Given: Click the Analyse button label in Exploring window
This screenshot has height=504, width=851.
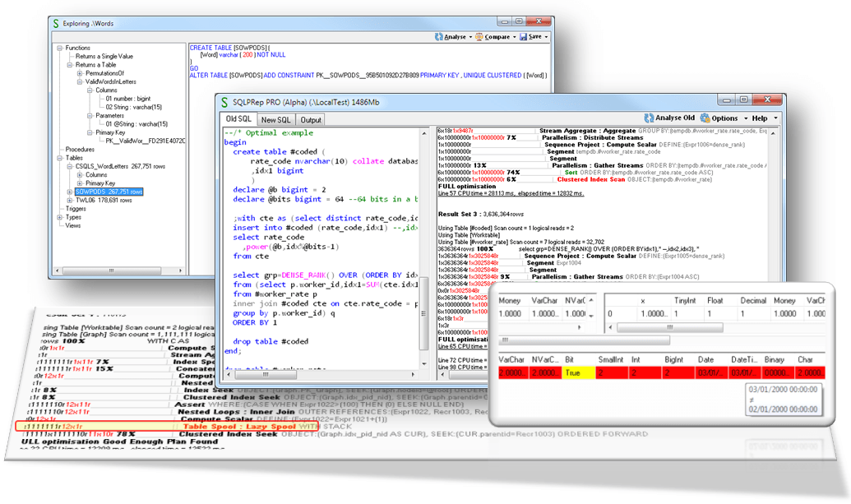Looking at the screenshot, I should click(x=455, y=37).
